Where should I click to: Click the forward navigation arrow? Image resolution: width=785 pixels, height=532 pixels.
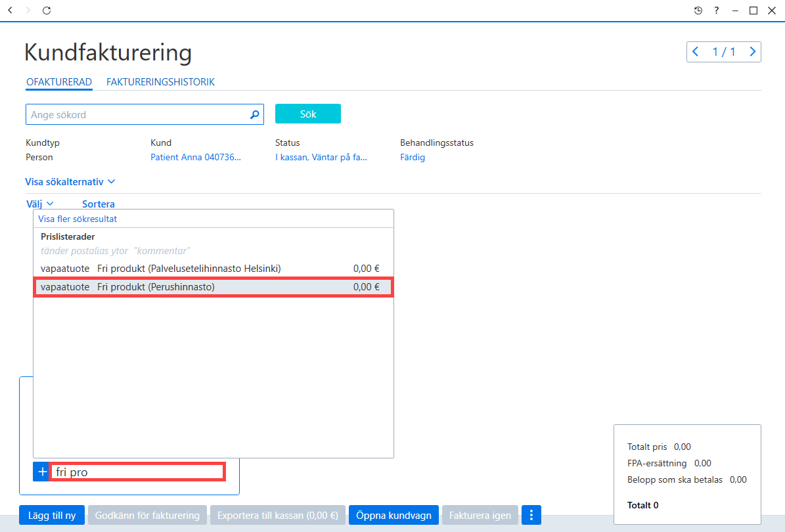click(x=28, y=10)
